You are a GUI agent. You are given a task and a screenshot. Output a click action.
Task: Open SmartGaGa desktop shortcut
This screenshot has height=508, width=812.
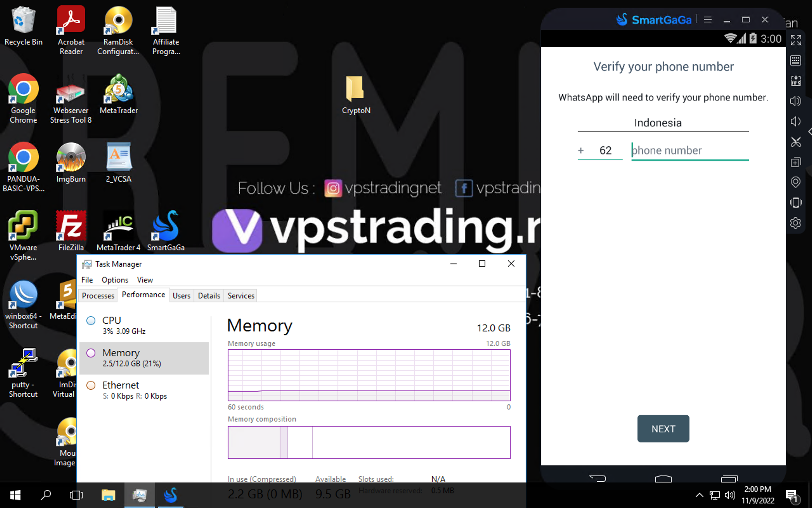(166, 231)
